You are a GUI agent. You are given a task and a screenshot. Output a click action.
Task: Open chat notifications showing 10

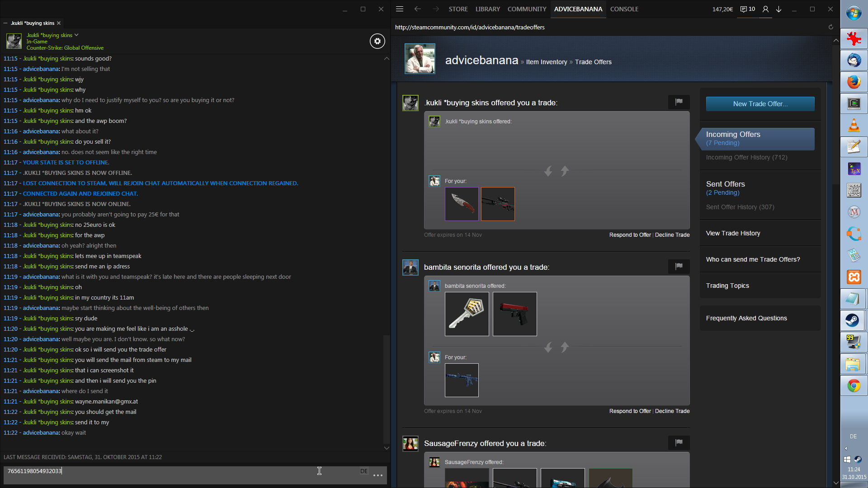coord(748,9)
